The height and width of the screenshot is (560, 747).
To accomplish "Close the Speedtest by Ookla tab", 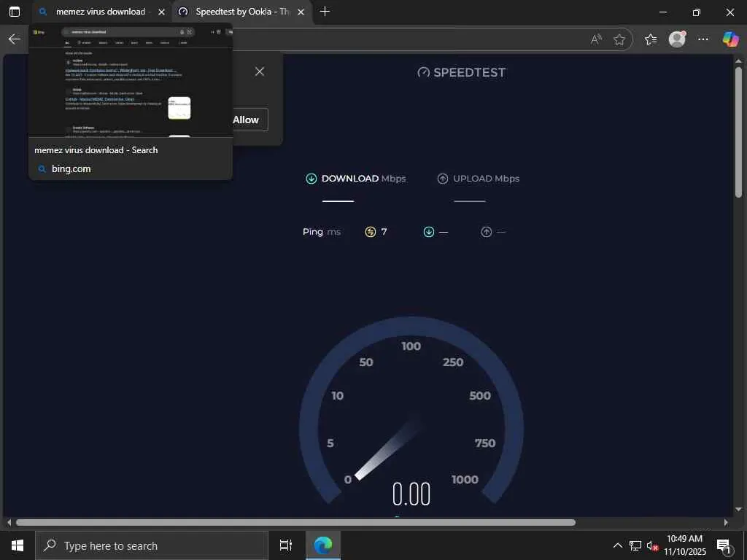I will (301, 12).
